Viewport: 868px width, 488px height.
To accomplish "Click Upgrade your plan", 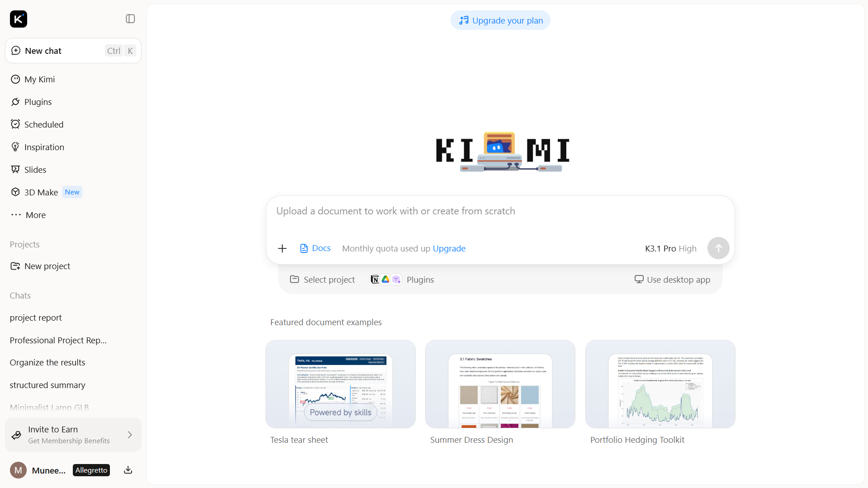I will [500, 20].
